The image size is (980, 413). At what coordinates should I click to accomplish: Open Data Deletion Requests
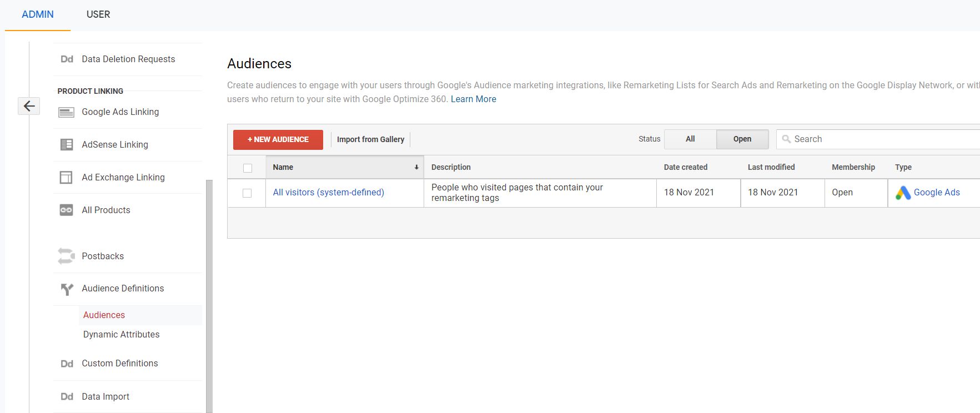click(x=128, y=59)
